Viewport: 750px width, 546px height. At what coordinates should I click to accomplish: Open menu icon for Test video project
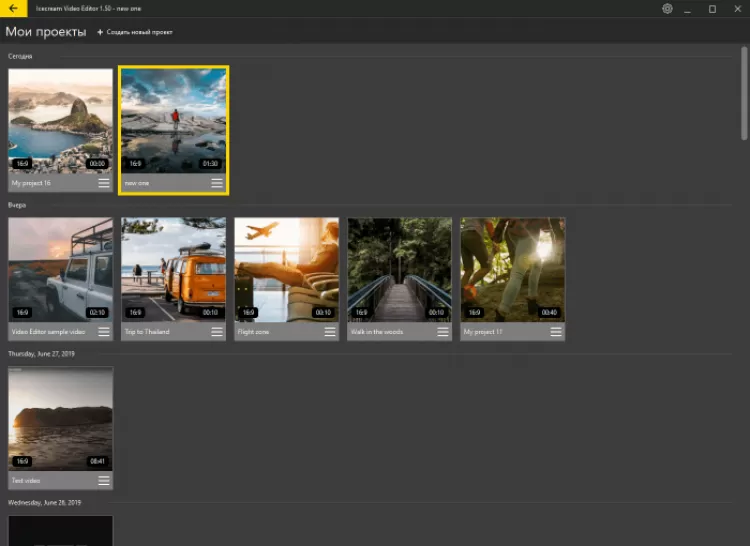[104, 481]
